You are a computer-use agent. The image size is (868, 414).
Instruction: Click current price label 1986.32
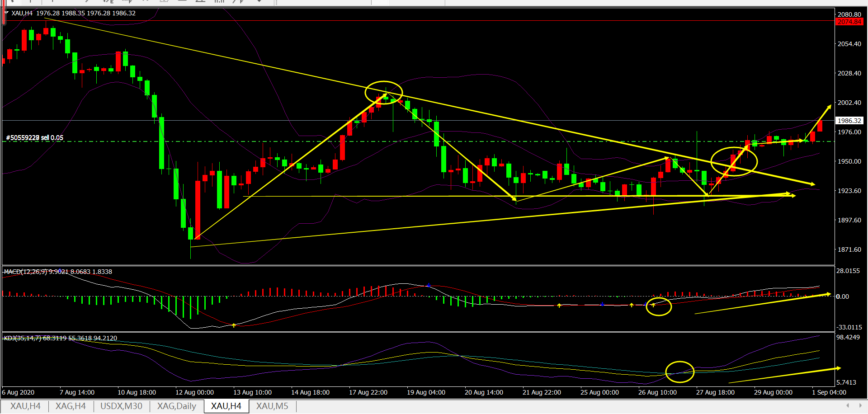coord(849,121)
